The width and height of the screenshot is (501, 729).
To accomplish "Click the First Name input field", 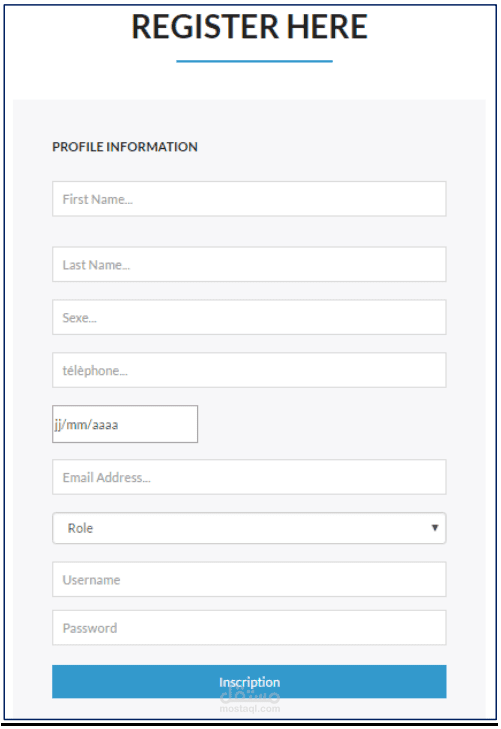I will coord(249,199).
